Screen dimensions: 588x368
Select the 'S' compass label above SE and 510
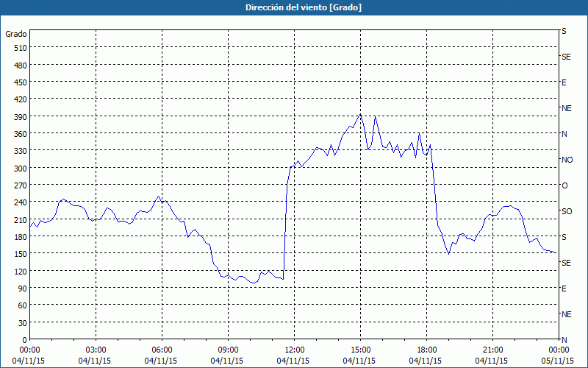(564, 31)
